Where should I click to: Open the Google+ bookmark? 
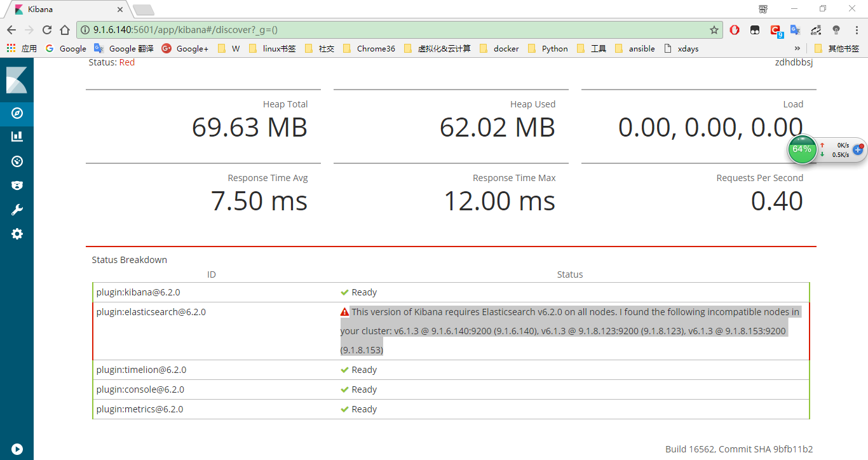(185, 48)
